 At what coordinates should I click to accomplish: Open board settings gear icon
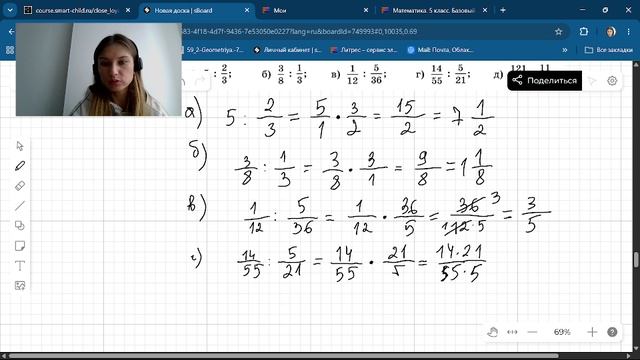612,81
